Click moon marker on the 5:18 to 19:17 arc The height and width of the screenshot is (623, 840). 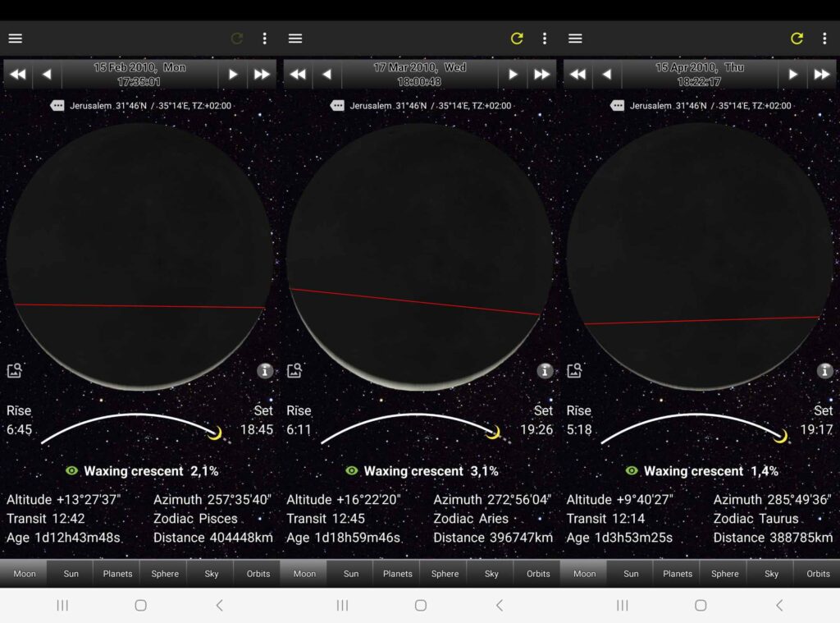pyautogui.click(x=780, y=435)
